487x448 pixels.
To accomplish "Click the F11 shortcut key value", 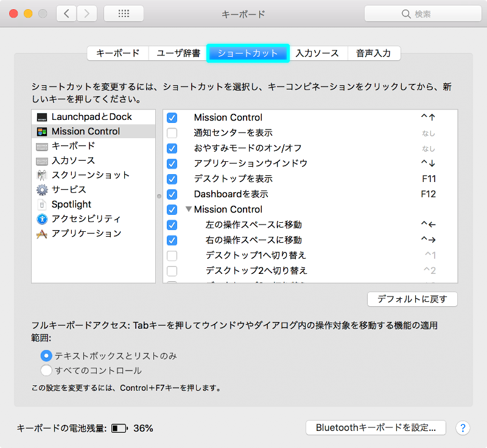I will coord(429,179).
